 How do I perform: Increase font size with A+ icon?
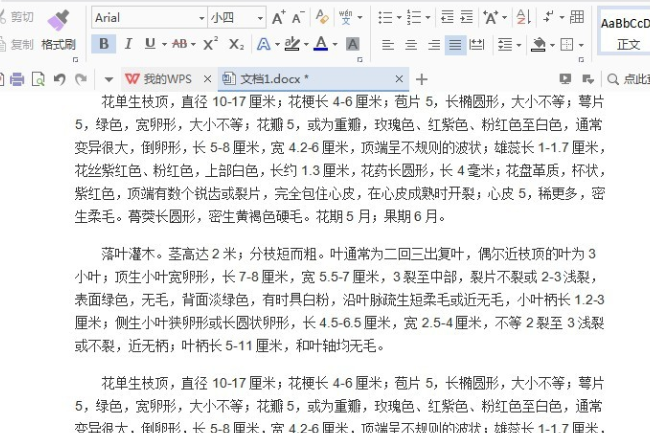279,17
